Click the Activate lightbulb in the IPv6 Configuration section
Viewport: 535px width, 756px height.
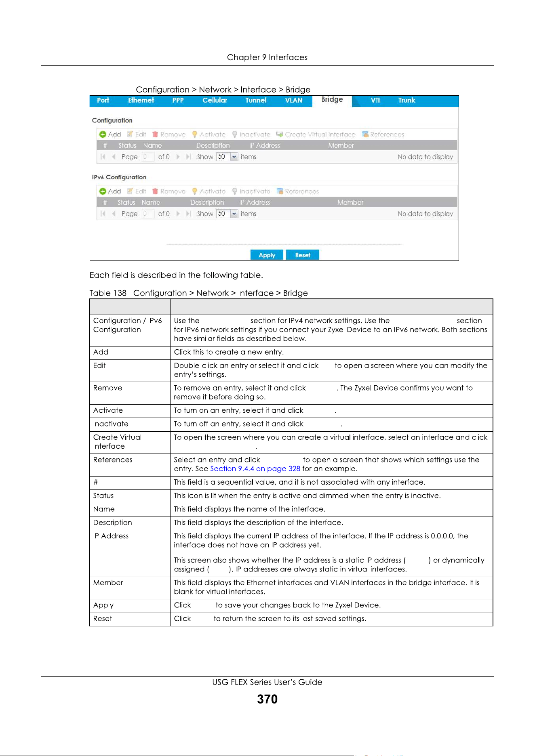click(195, 191)
